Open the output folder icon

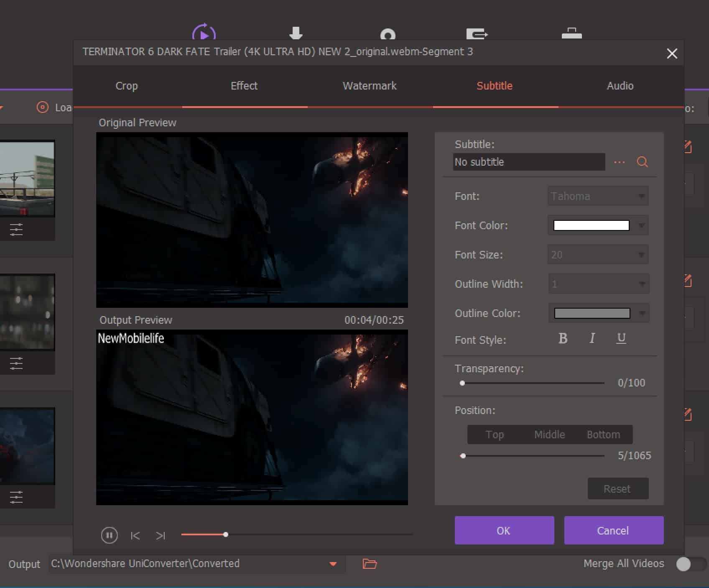point(370,564)
